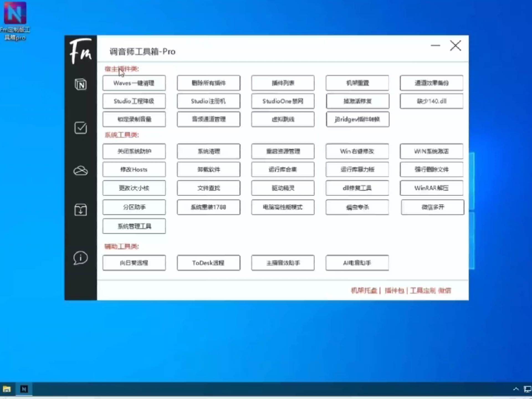Click the N app icon in taskbar
This screenshot has width=532, height=399.
[24, 389]
